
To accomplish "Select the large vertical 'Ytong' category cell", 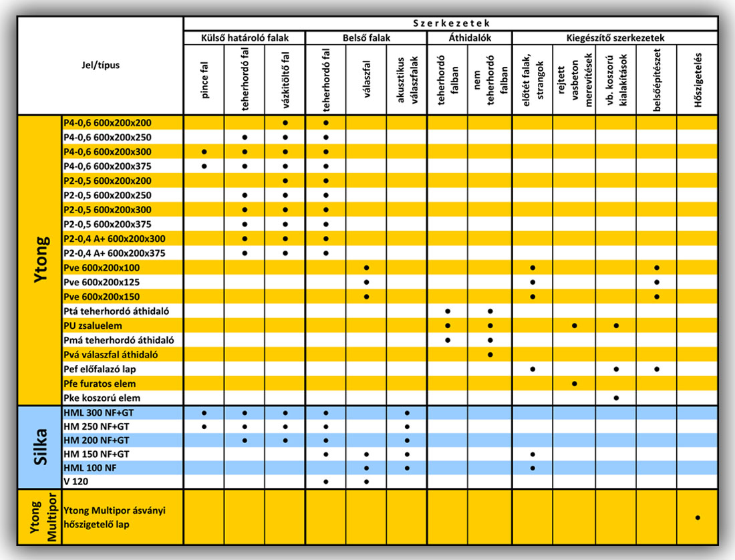I will coord(39,259).
